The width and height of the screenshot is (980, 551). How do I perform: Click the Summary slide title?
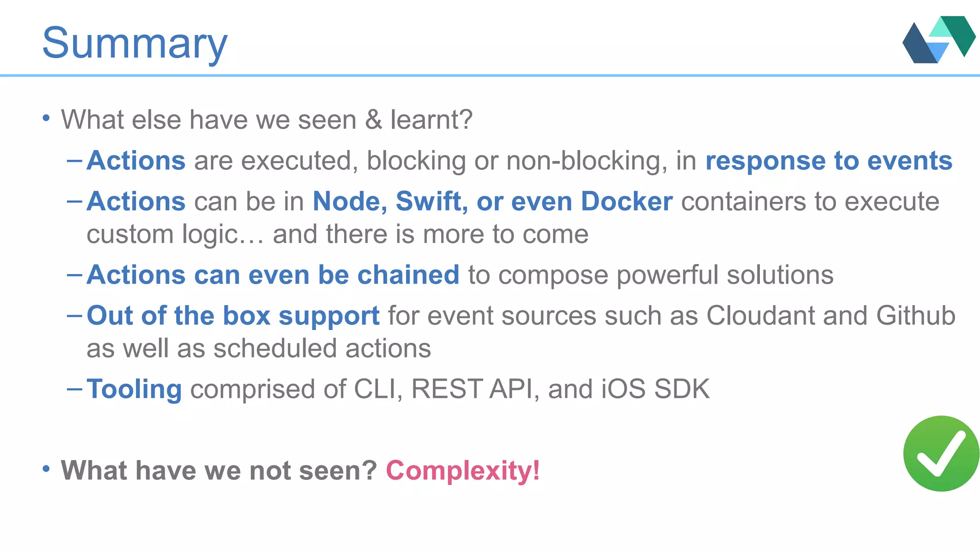click(x=135, y=44)
